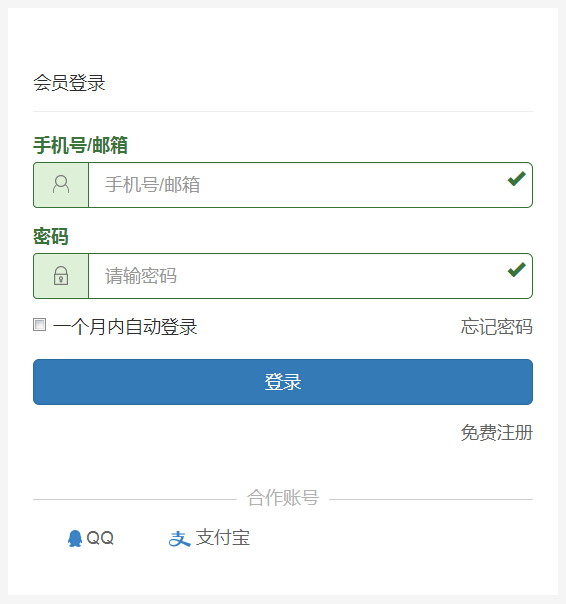Choose 支付宝 text as login partner
The width and height of the screenshot is (566, 604).
click(223, 538)
